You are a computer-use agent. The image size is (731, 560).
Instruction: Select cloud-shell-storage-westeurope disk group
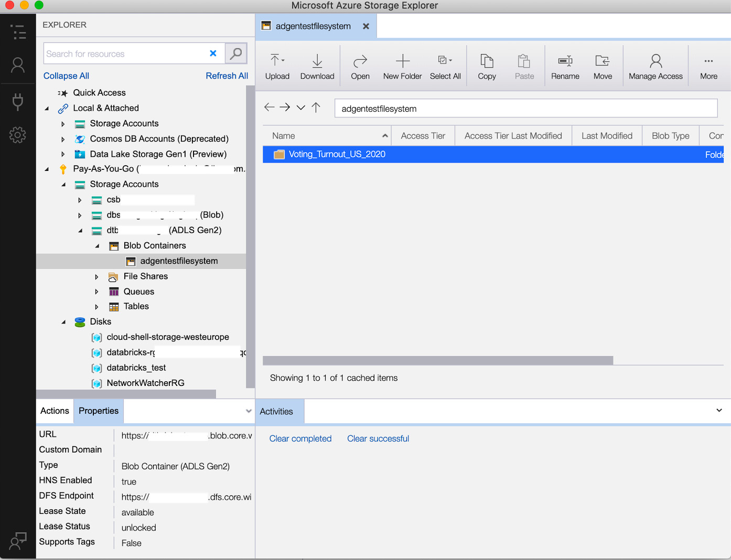pos(168,337)
